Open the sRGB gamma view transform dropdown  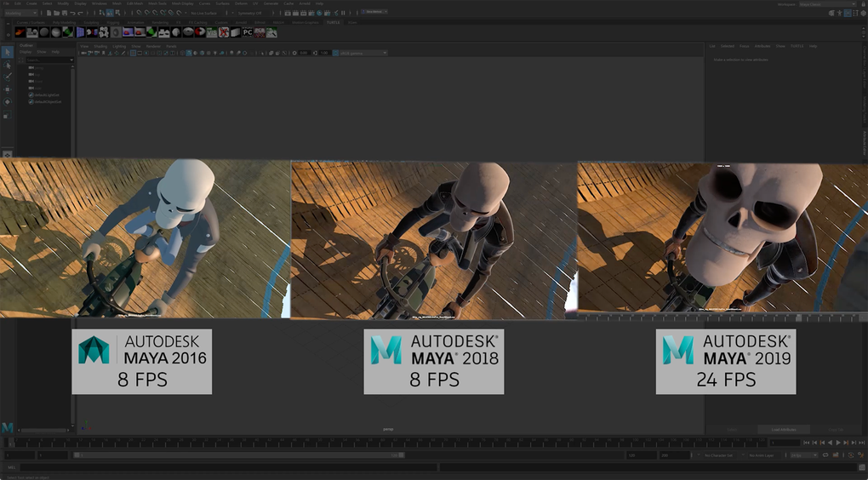tap(363, 53)
